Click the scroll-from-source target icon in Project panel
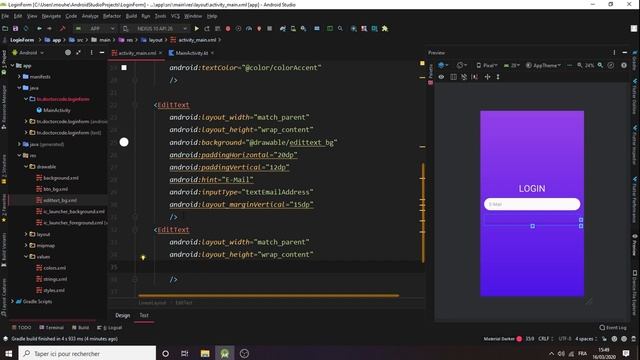The image size is (640, 360). tap(68, 53)
